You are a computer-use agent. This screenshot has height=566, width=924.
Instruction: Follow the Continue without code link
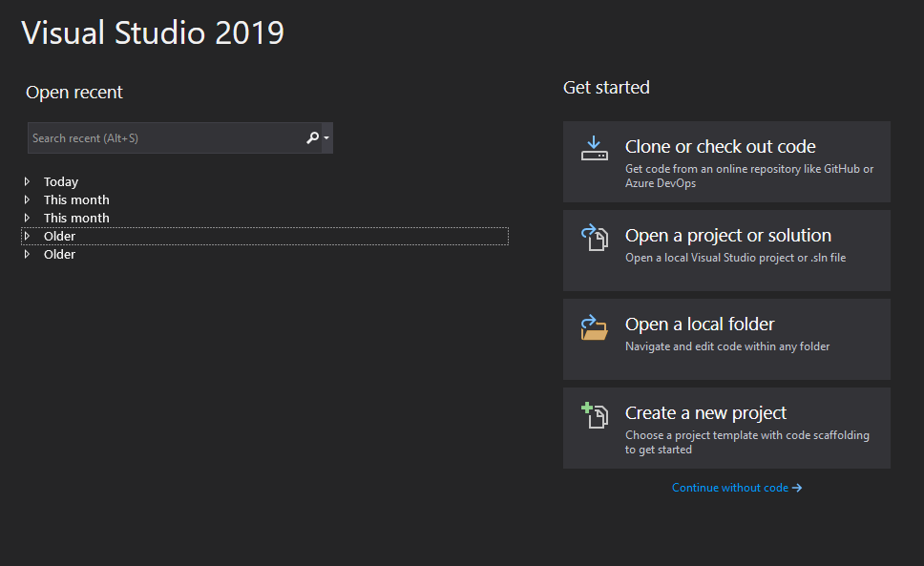729,488
